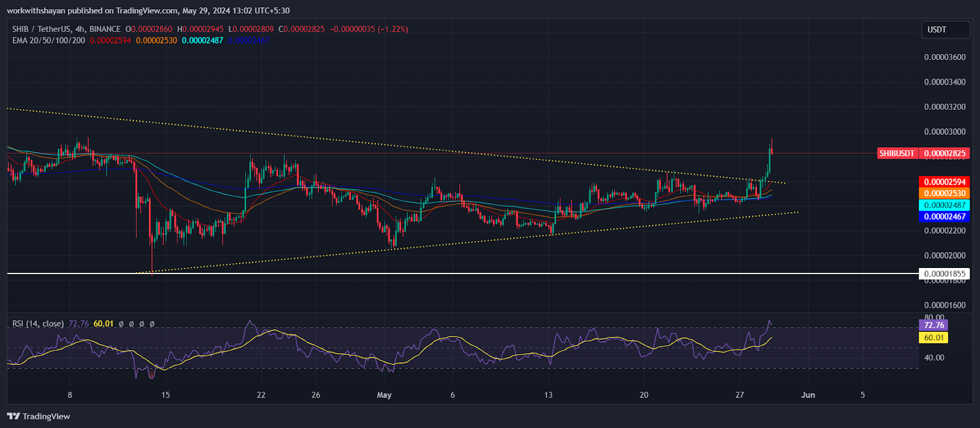980x428 pixels.
Task: Click price axis label 0.00003200
Action: pos(944,107)
